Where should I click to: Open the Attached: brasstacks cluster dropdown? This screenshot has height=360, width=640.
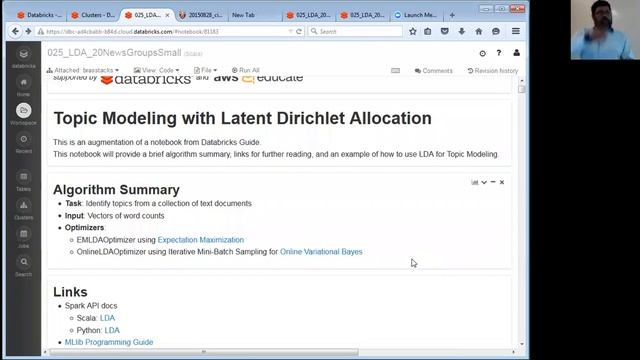[83, 70]
